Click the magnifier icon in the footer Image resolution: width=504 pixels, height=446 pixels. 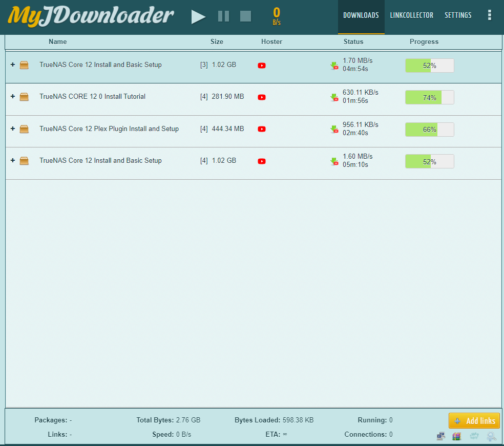tap(492, 436)
